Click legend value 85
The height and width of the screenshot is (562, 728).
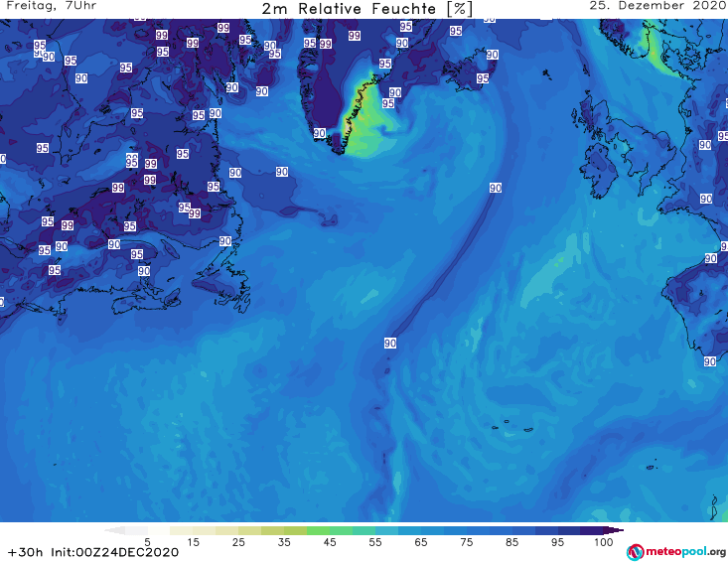[x=512, y=542]
